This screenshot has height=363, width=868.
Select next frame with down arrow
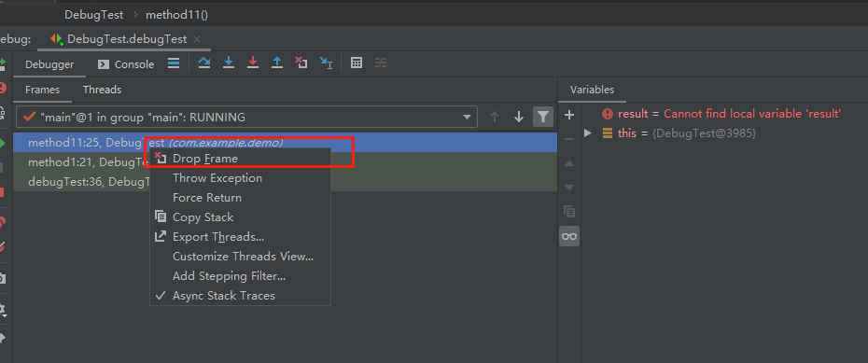click(x=519, y=117)
